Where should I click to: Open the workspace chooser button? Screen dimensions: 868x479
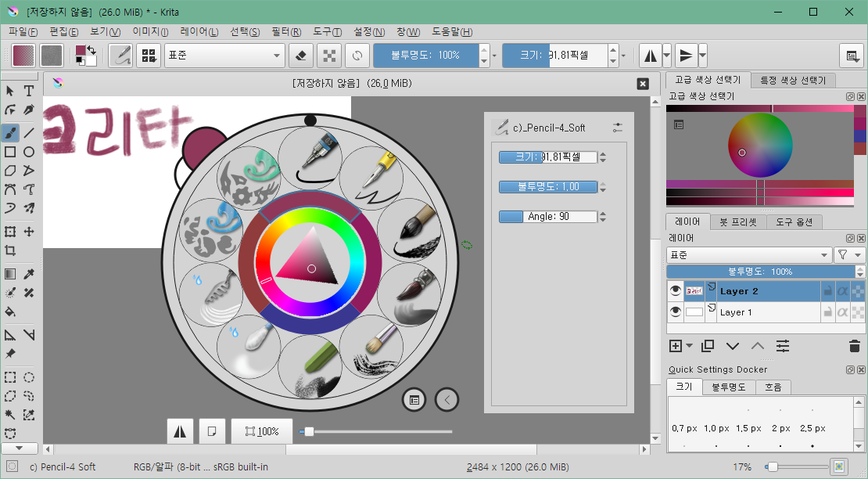[852, 56]
